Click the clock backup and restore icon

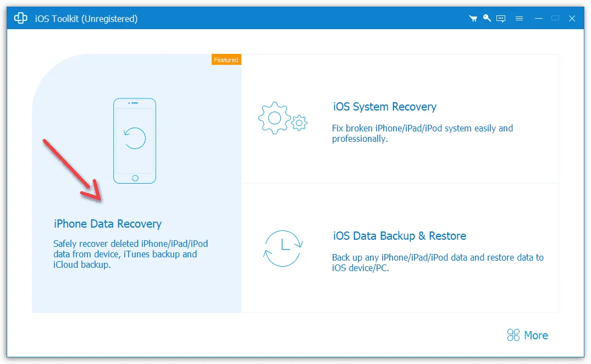[283, 249]
